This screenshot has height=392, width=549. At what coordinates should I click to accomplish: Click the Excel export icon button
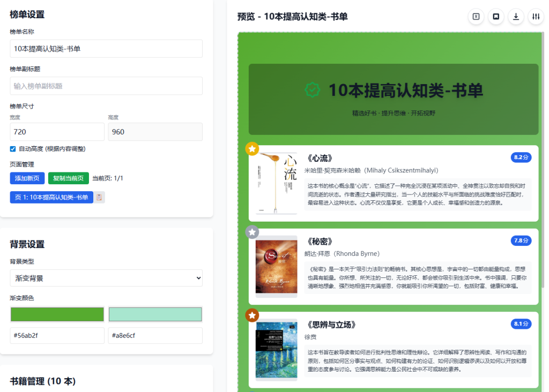[x=476, y=17]
